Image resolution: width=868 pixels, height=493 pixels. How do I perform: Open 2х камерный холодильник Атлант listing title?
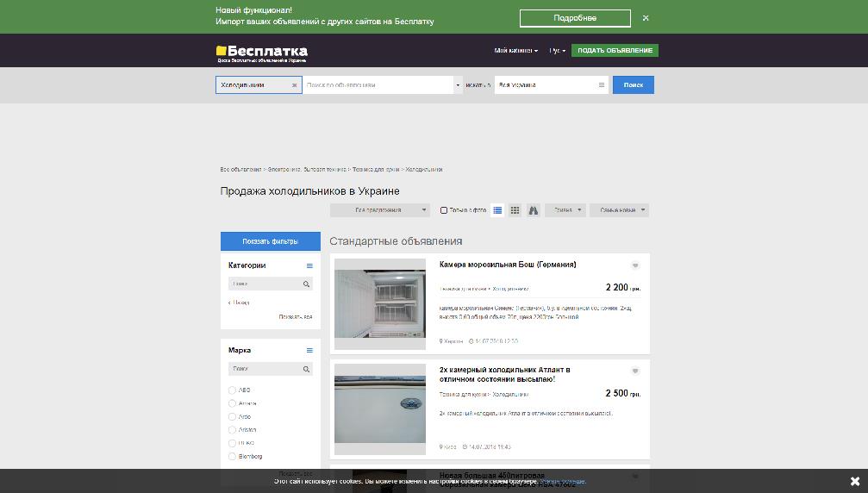(x=505, y=375)
